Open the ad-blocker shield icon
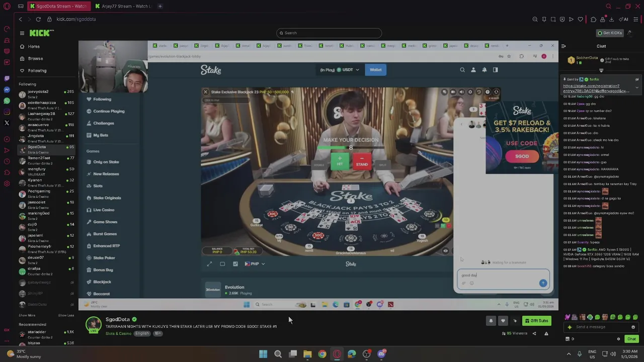 click(x=562, y=19)
